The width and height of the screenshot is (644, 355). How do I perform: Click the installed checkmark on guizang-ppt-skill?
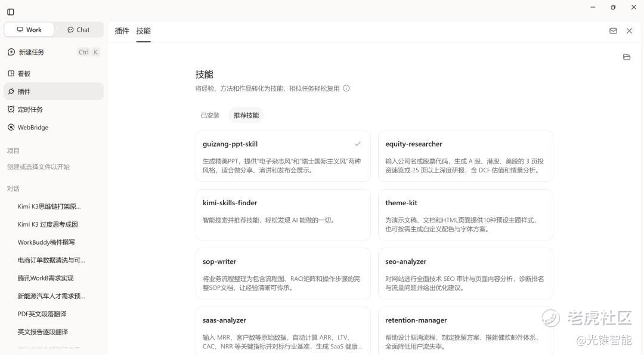point(358,144)
